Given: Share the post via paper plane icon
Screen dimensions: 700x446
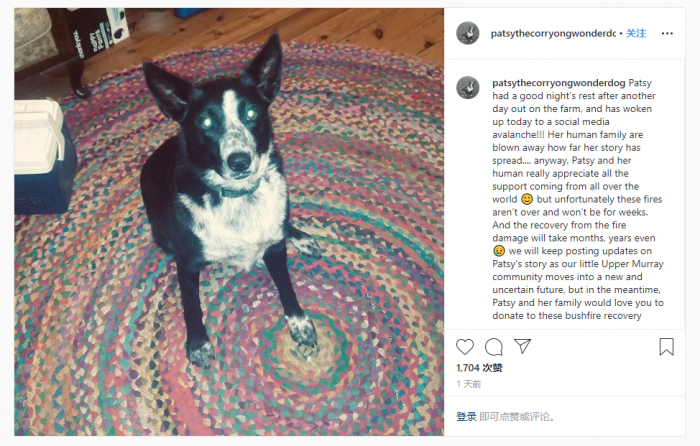Looking at the screenshot, I should (x=522, y=346).
